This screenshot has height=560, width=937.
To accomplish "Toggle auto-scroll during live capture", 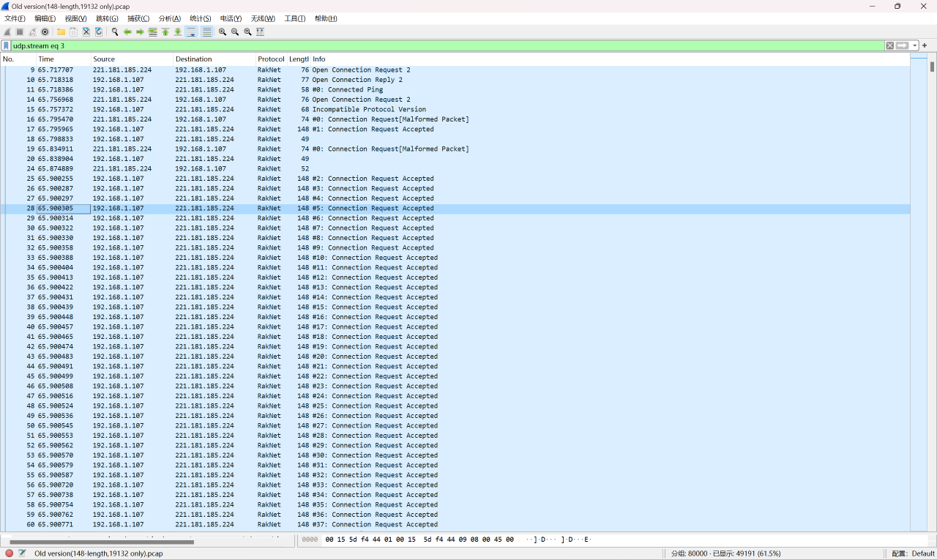I will 191,32.
